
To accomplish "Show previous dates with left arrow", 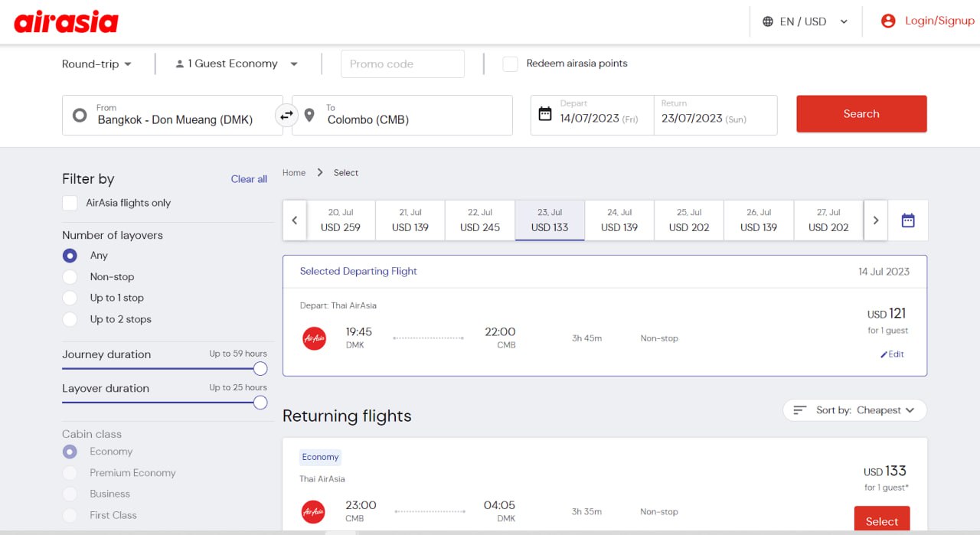I will (x=295, y=220).
